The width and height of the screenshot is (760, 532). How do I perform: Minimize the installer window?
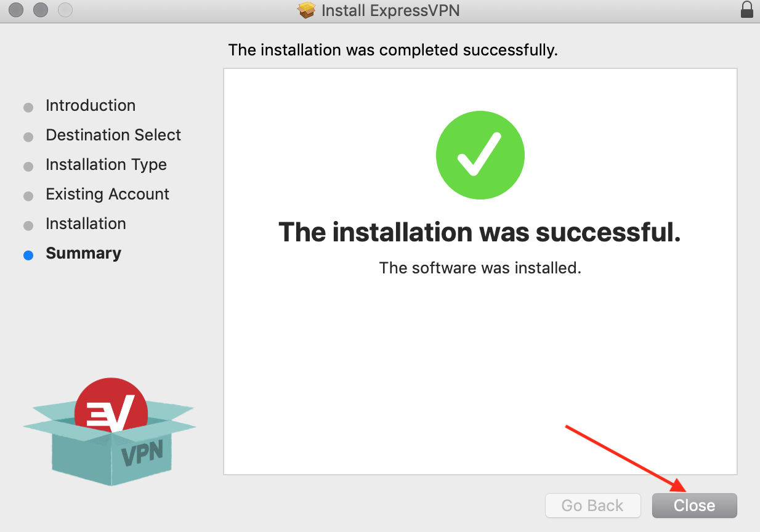tap(41, 10)
